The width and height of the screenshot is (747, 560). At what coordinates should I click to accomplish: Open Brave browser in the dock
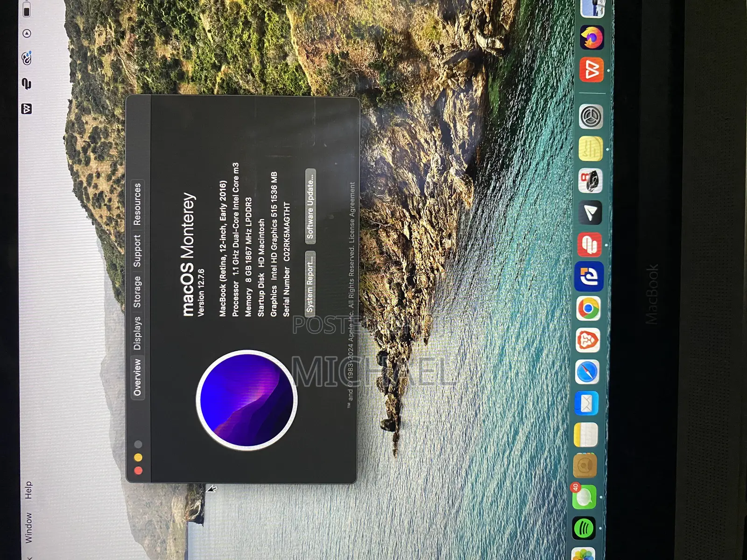pyautogui.click(x=587, y=340)
